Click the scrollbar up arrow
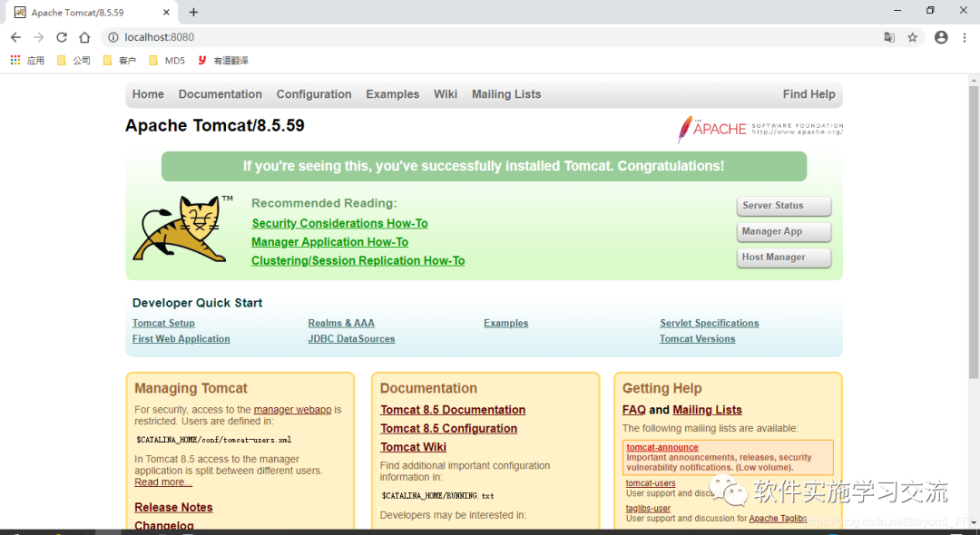The width and height of the screenshot is (980, 535). pyautogui.click(x=974, y=81)
